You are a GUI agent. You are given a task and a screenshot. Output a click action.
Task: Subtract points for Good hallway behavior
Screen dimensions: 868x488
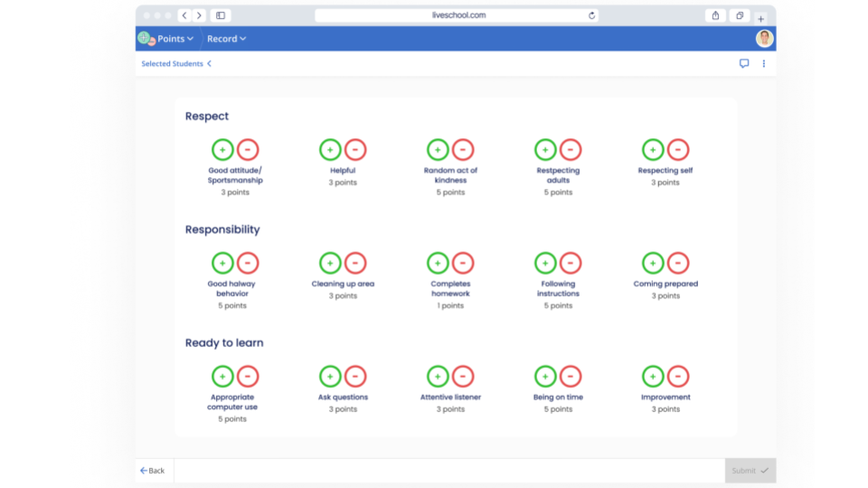pos(248,263)
